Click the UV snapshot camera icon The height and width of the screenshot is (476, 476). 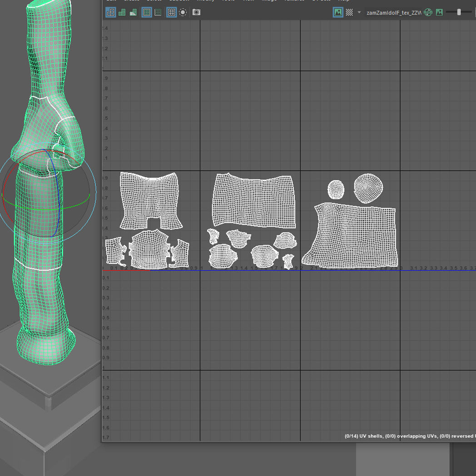pyautogui.click(x=196, y=12)
